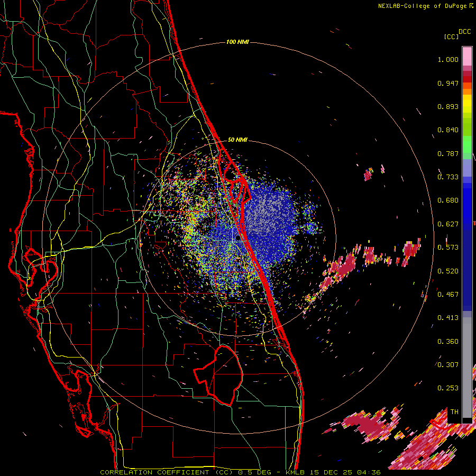Click the 04:36 timestamp in the caption

(369, 472)
